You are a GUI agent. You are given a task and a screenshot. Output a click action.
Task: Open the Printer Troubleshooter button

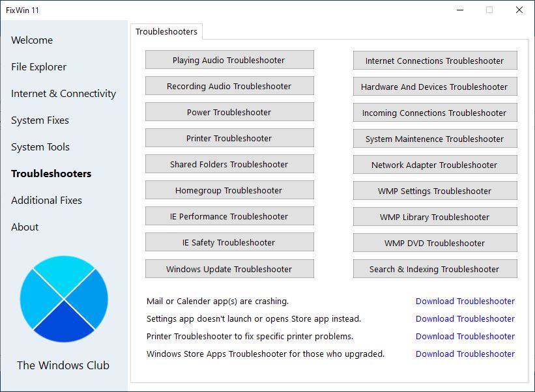coord(229,138)
